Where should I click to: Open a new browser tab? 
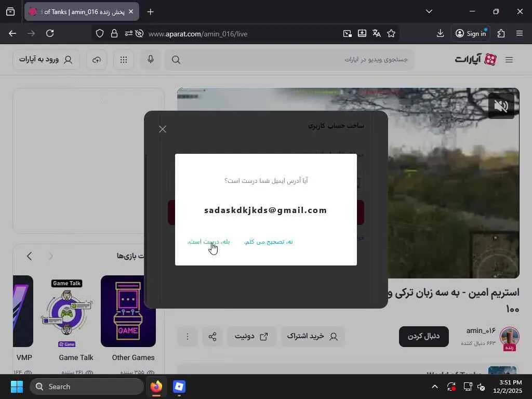point(150,12)
